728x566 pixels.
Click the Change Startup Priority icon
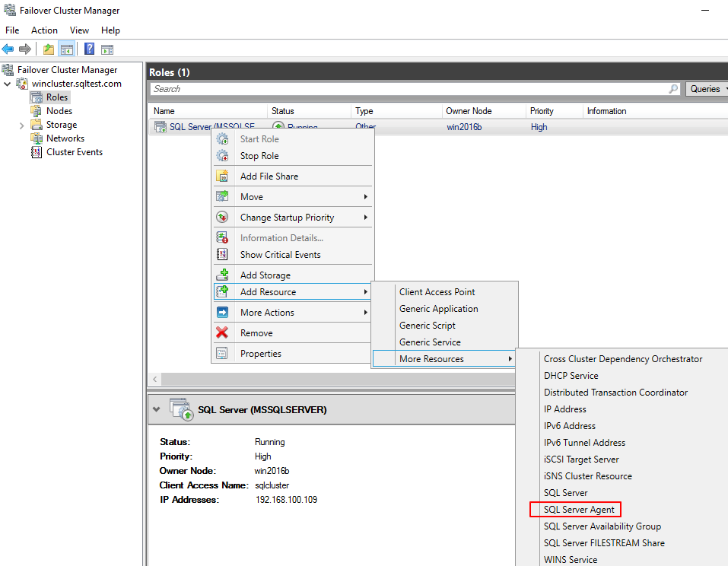pyautogui.click(x=222, y=217)
